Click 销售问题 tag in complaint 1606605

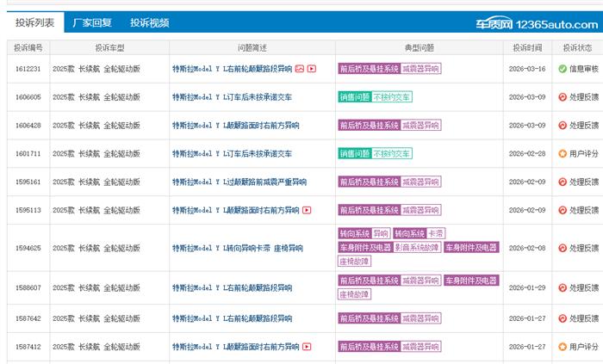pos(354,97)
